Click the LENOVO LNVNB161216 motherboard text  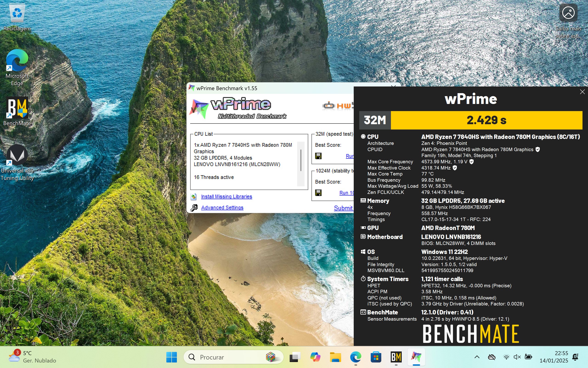coord(451,237)
